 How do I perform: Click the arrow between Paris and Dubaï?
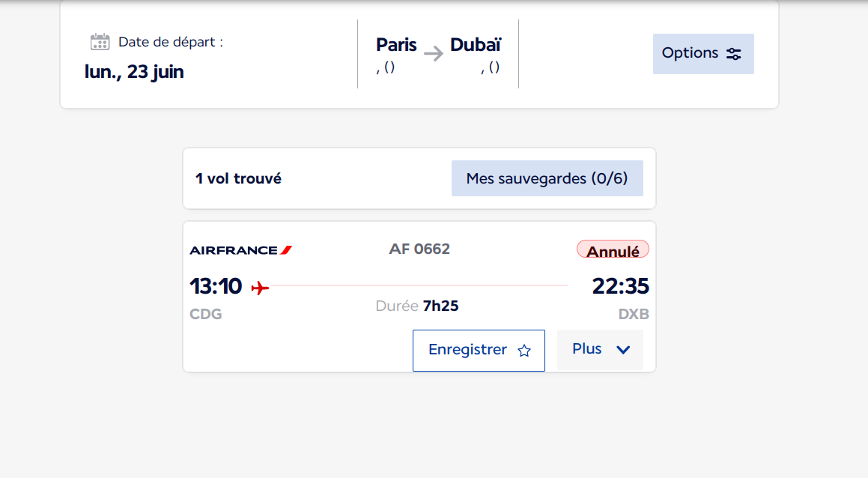click(x=434, y=53)
